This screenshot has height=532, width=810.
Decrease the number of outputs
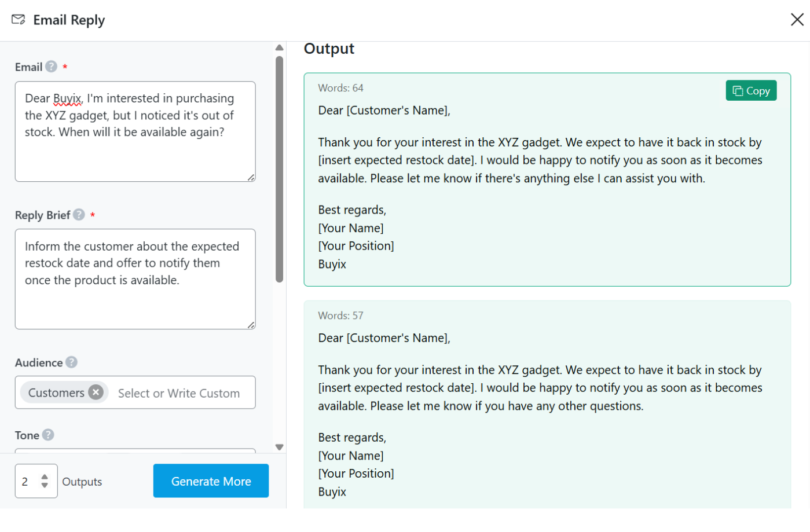pos(45,485)
